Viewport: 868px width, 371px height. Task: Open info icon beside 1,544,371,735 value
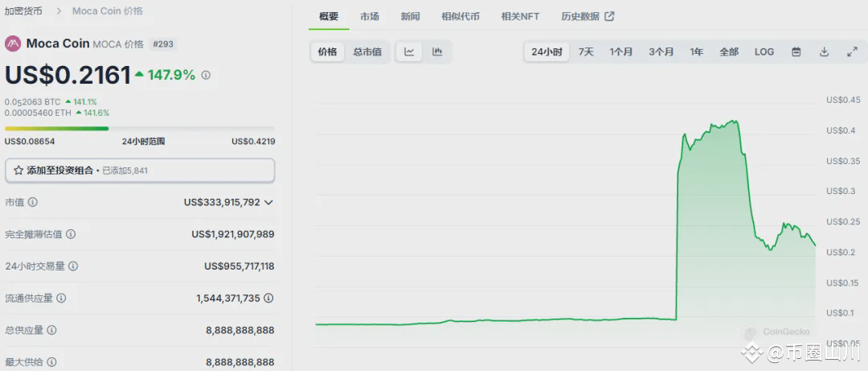point(268,299)
